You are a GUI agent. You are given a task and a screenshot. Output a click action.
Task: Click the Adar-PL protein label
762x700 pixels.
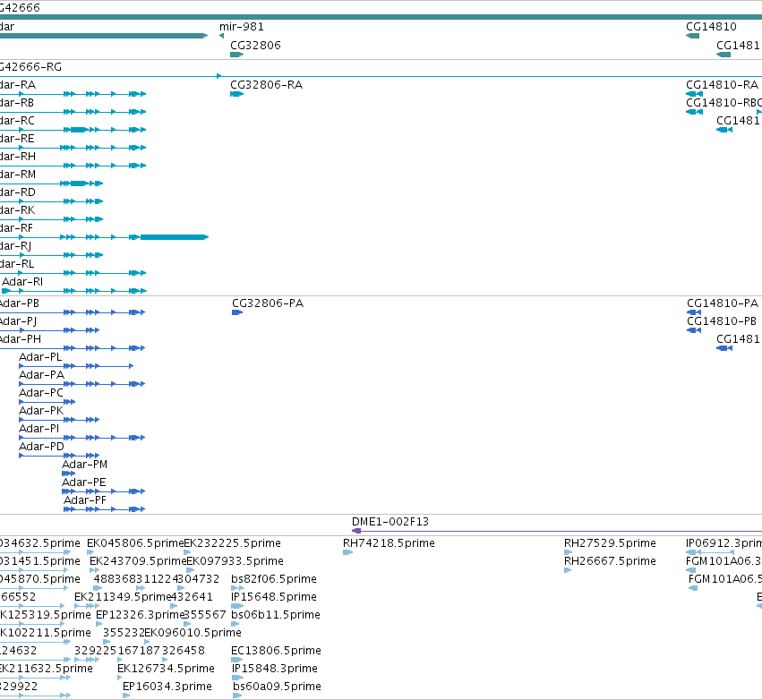tap(40, 357)
